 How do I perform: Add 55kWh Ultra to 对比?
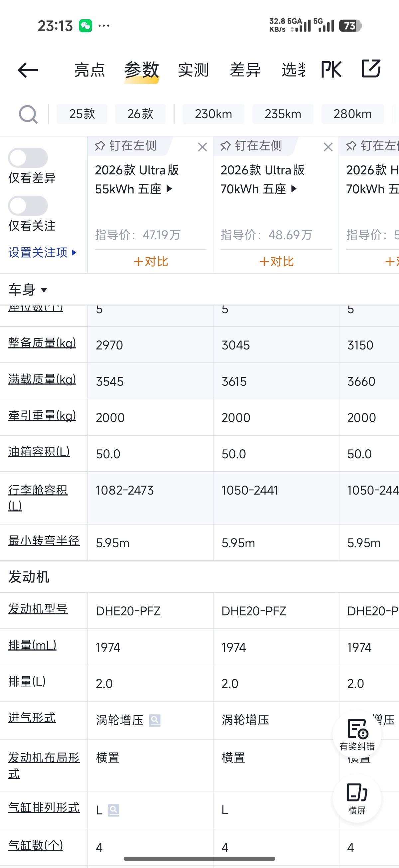(x=151, y=262)
